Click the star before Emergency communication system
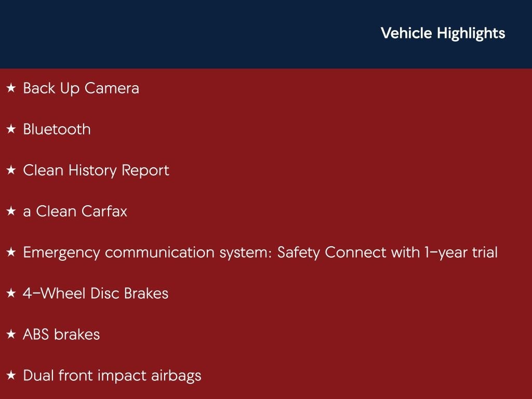Image resolution: width=532 pixels, height=399 pixels. pyautogui.click(x=11, y=253)
